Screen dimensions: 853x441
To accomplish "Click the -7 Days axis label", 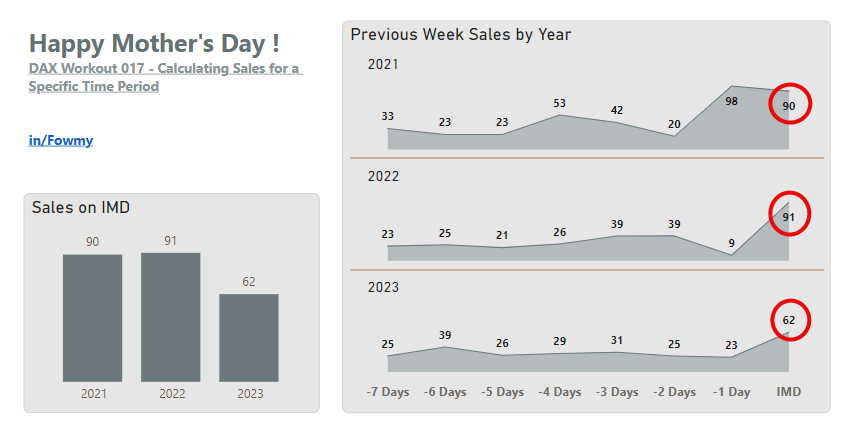I will click(388, 392).
